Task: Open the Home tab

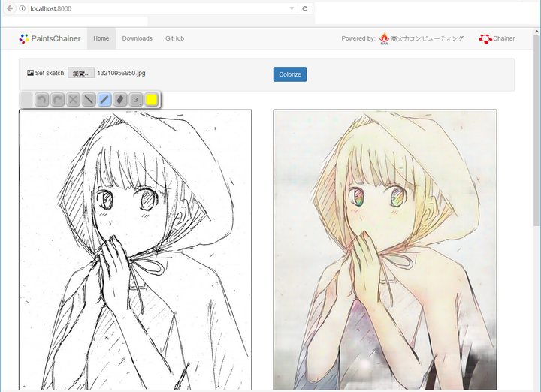Action: pyautogui.click(x=101, y=38)
